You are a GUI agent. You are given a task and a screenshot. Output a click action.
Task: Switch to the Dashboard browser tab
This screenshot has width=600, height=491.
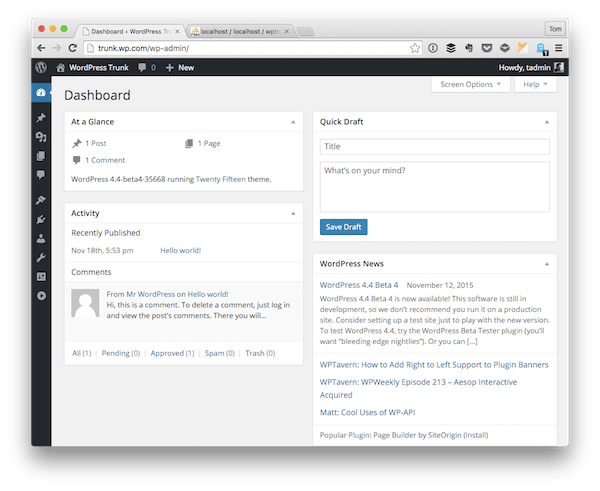tap(130, 31)
